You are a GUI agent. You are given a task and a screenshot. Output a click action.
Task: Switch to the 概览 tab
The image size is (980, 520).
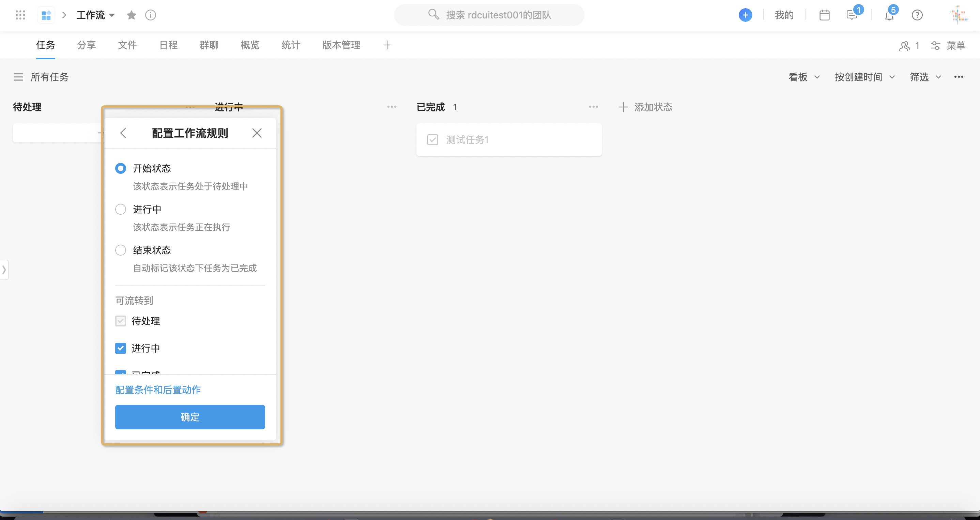(250, 45)
